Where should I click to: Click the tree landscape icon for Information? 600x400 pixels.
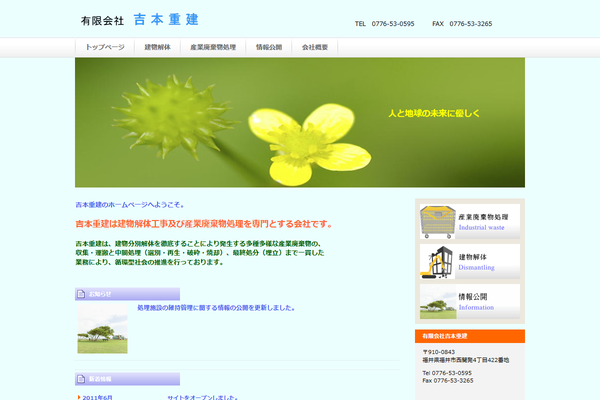438,302
